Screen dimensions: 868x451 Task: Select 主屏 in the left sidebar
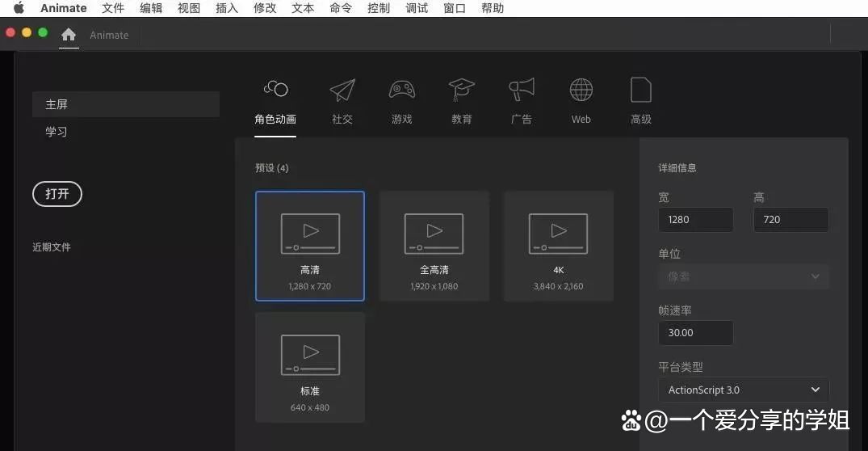(x=126, y=104)
